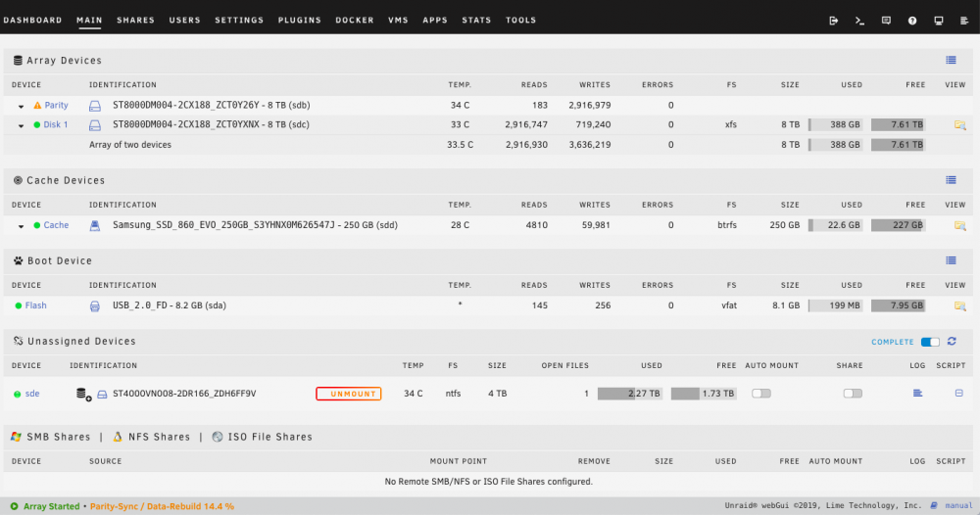
Task: Open the Dashboard tab
Action: (x=32, y=20)
